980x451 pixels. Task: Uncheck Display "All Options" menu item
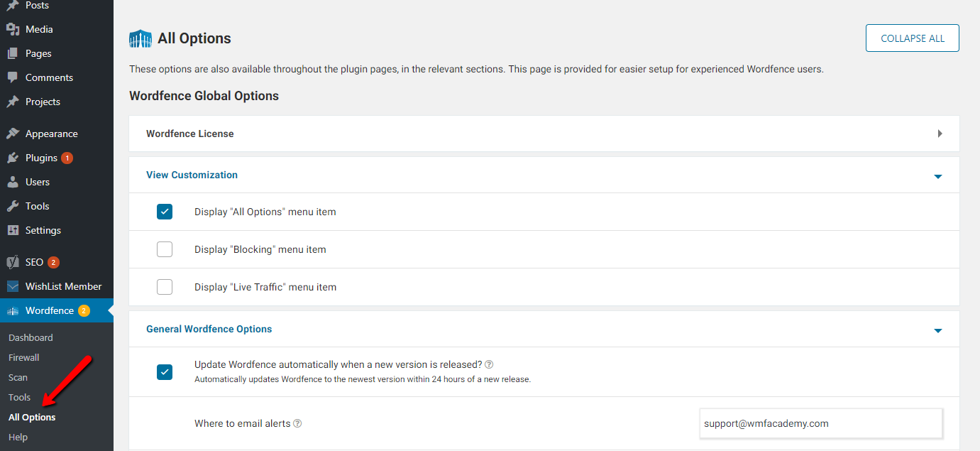pos(165,212)
